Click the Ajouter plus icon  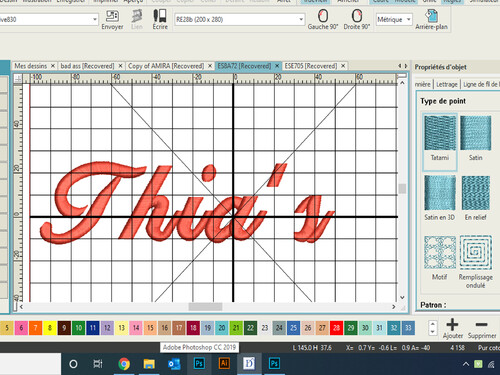pyautogui.click(x=452, y=324)
